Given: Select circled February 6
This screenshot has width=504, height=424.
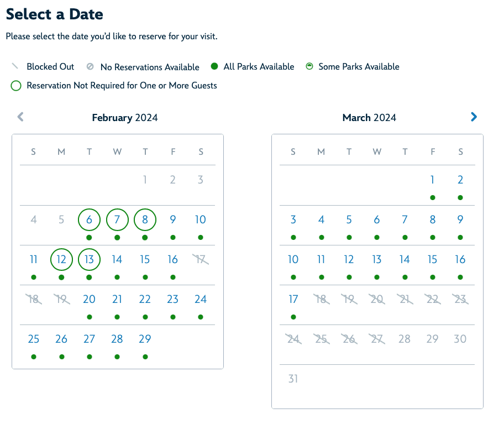Looking at the screenshot, I should 89,219.
